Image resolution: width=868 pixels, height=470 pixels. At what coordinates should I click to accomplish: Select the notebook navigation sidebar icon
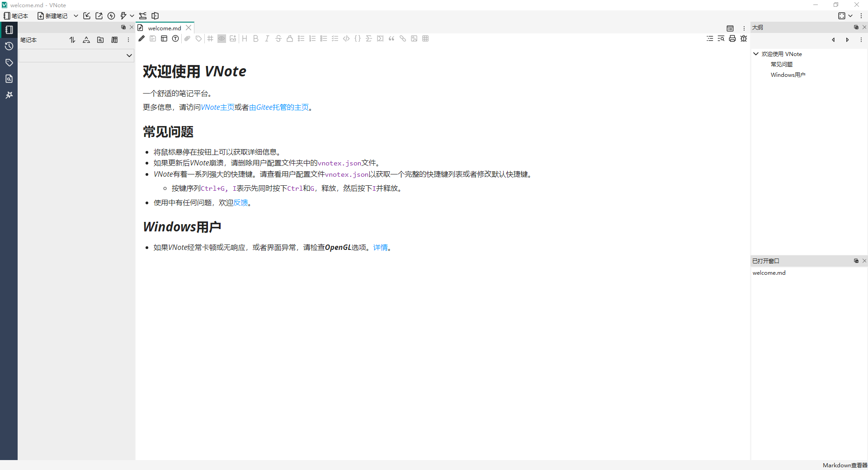(9, 30)
